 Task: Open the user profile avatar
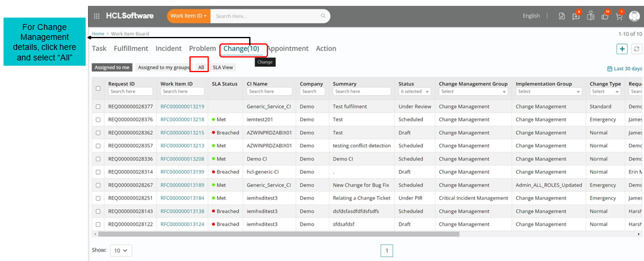634,16
